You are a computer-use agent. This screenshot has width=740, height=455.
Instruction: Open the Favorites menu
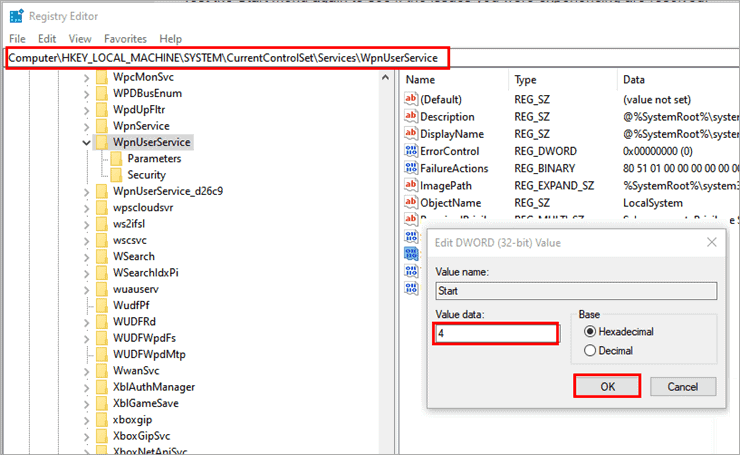[128, 39]
